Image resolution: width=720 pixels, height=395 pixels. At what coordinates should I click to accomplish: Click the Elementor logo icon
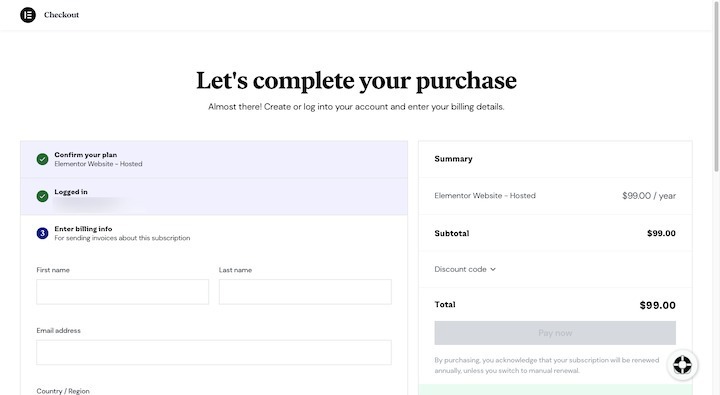pos(28,15)
